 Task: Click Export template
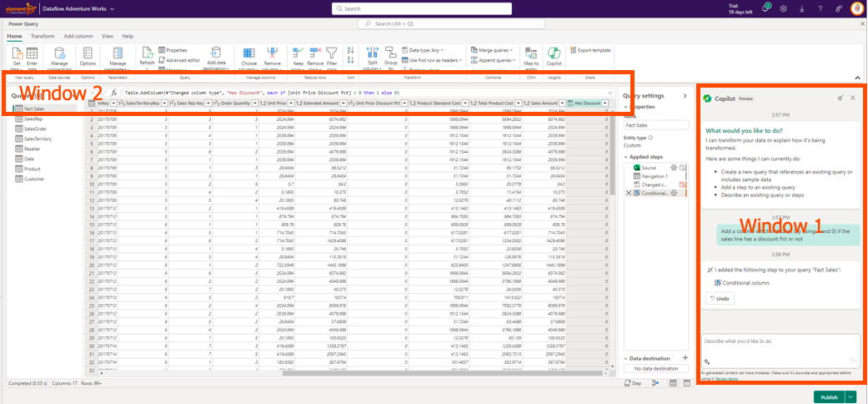[590, 50]
